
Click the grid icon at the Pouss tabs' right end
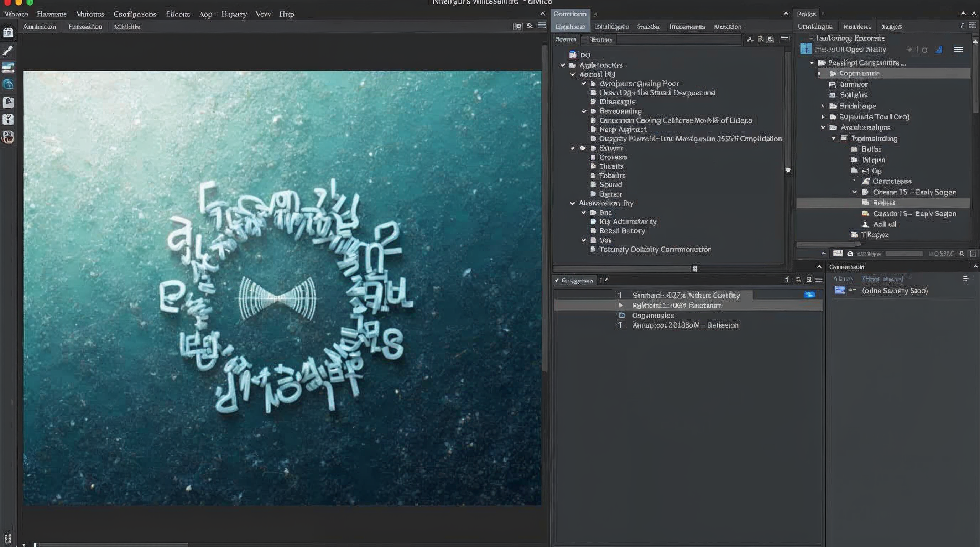tap(973, 26)
